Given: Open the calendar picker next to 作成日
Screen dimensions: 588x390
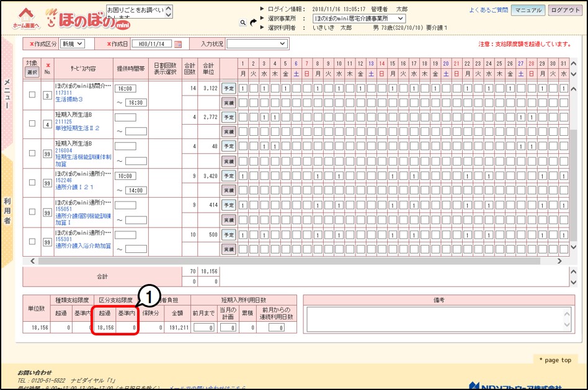Looking at the screenshot, I should click(178, 44).
